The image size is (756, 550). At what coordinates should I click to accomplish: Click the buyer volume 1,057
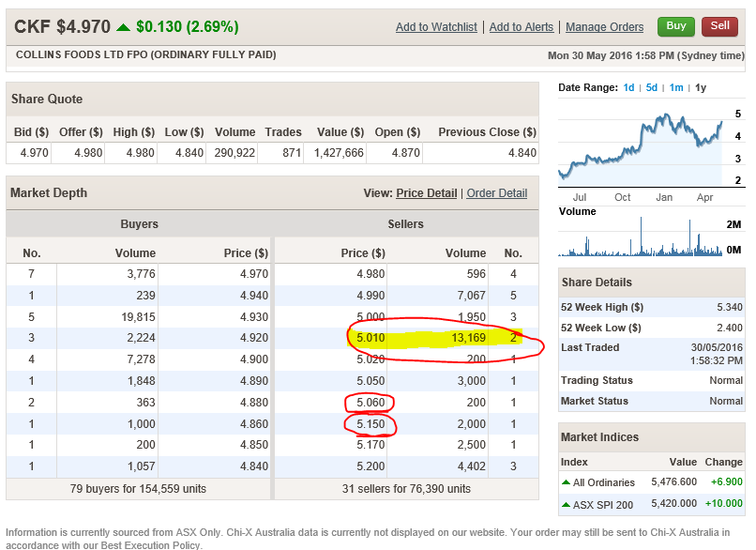[x=141, y=466]
